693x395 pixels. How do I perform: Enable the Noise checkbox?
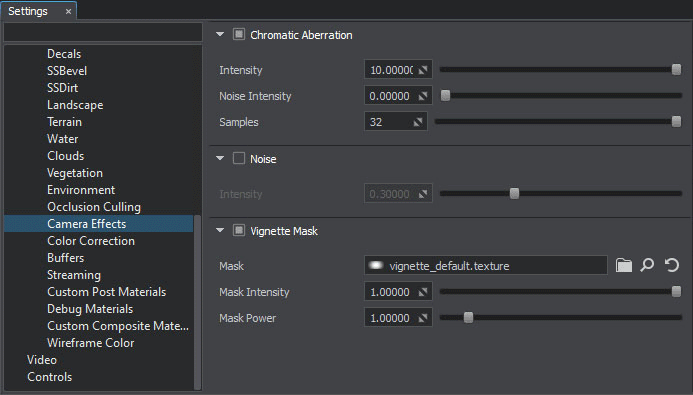point(239,158)
